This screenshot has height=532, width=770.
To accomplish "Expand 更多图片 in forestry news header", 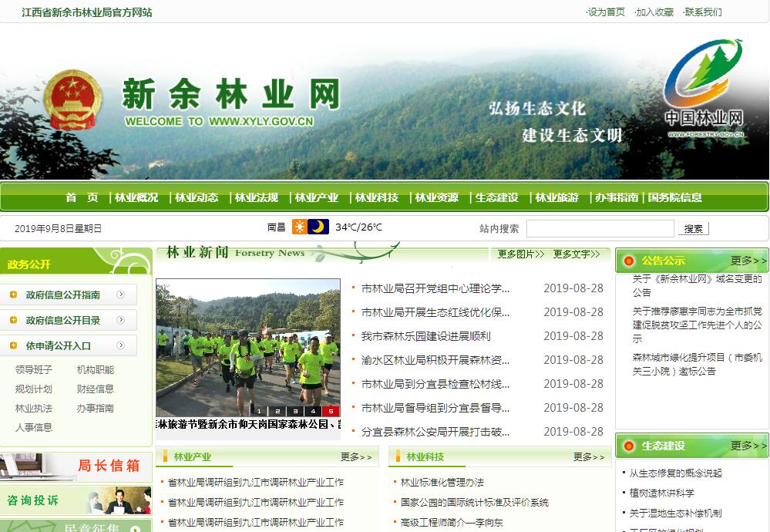I will 520,254.
